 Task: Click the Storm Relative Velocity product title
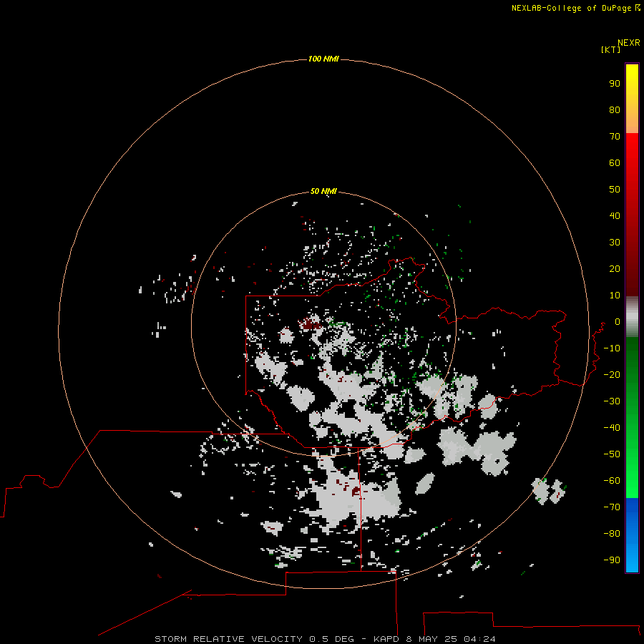click(x=228, y=639)
